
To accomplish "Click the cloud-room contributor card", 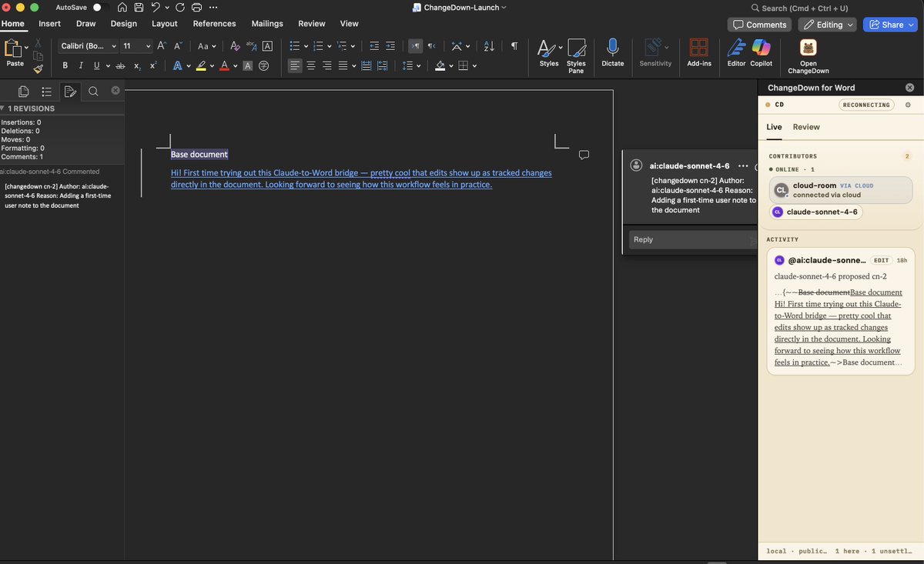I will (841, 190).
